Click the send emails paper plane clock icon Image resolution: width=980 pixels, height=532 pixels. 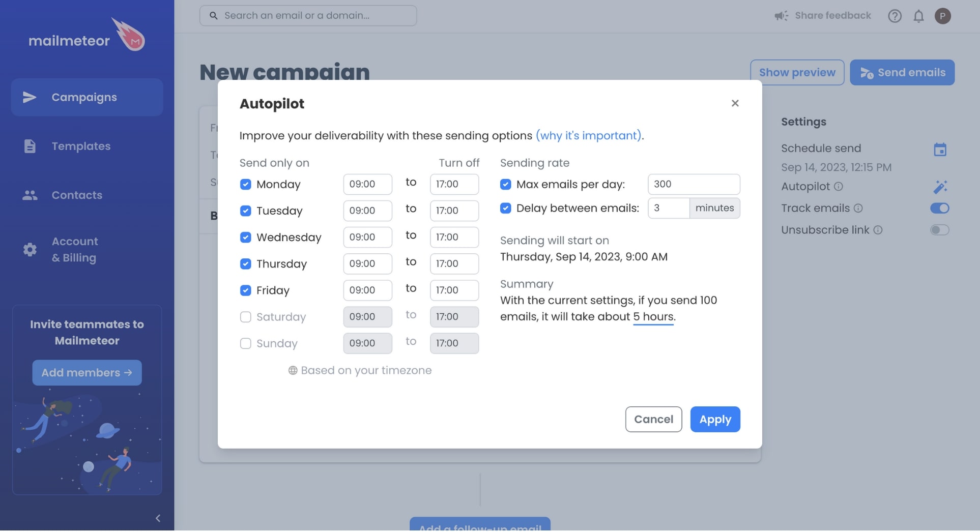pyautogui.click(x=867, y=73)
